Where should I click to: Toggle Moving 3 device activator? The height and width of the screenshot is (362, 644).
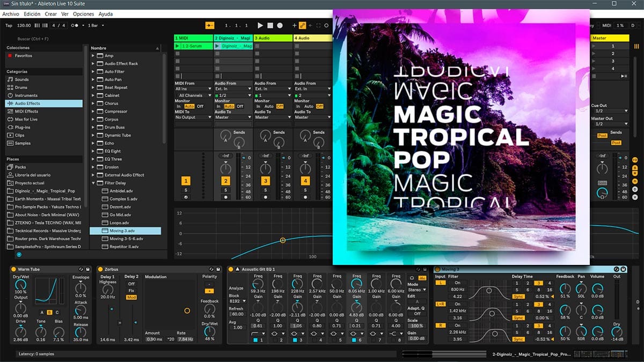tap(437, 269)
